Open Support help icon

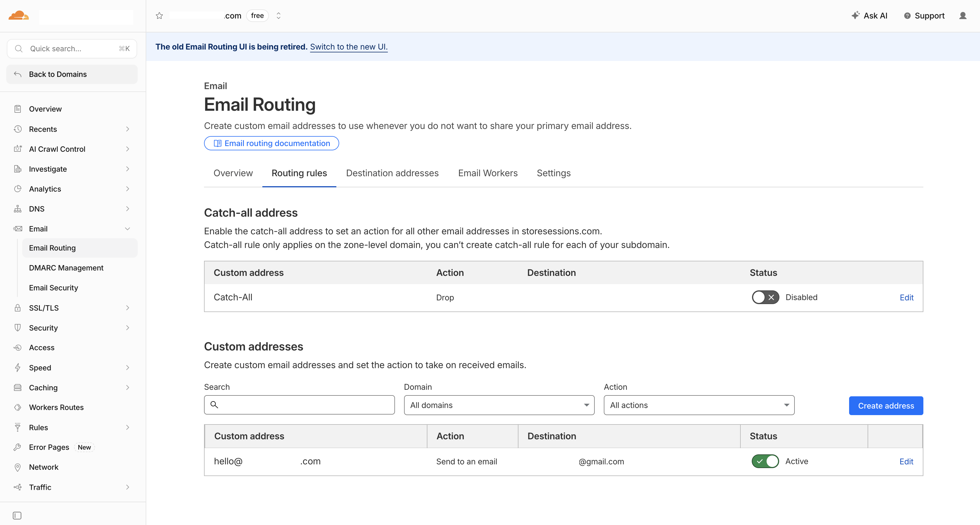[x=907, y=16]
